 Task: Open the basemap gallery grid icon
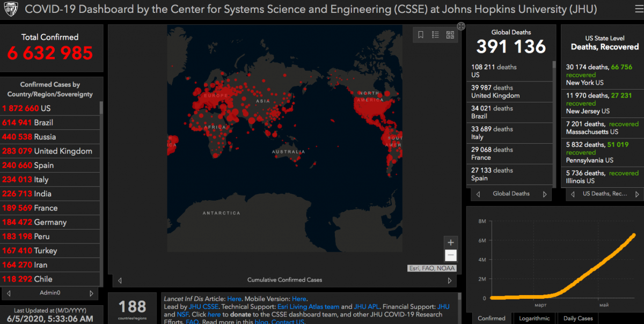click(450, 35)
